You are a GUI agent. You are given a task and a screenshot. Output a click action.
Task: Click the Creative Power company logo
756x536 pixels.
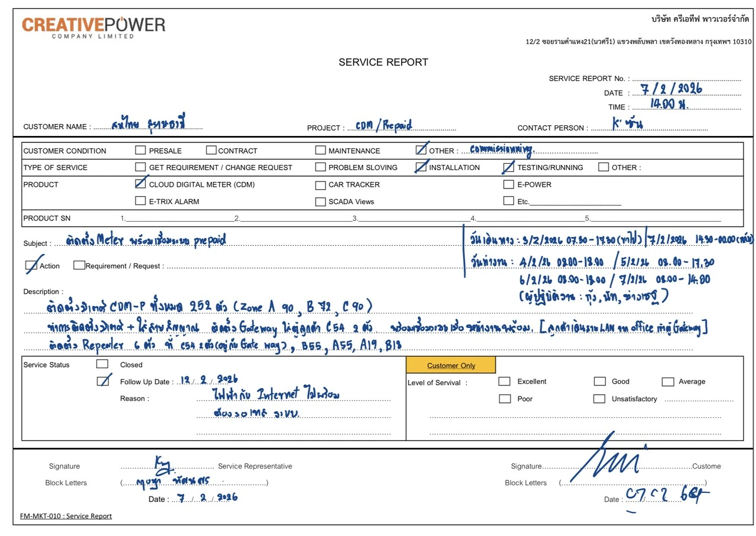click(94, 27)
